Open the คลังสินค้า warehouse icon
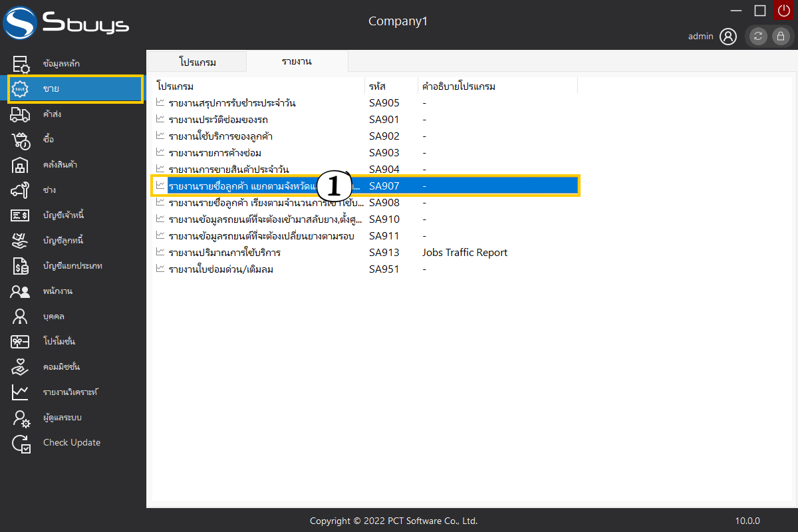This screenshot has width=798, height=532. pos(21,165)
